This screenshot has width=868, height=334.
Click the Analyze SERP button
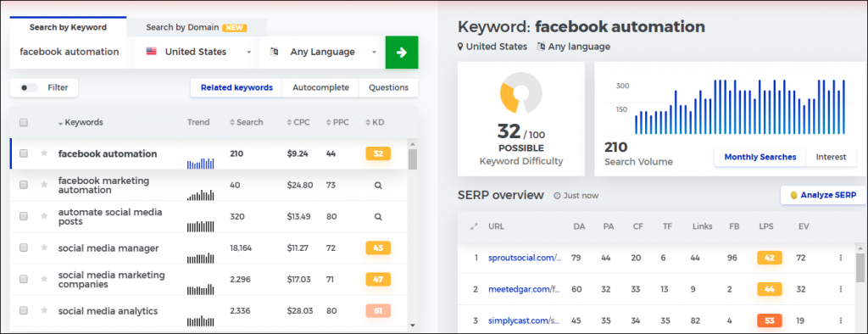[x=823, y=195]
